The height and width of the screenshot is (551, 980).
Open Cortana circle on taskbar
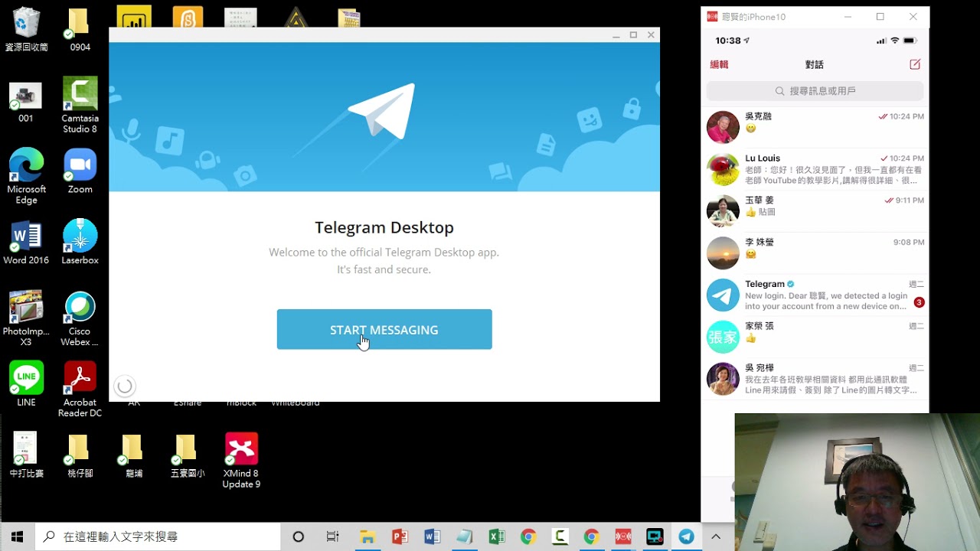coord(299,536)
